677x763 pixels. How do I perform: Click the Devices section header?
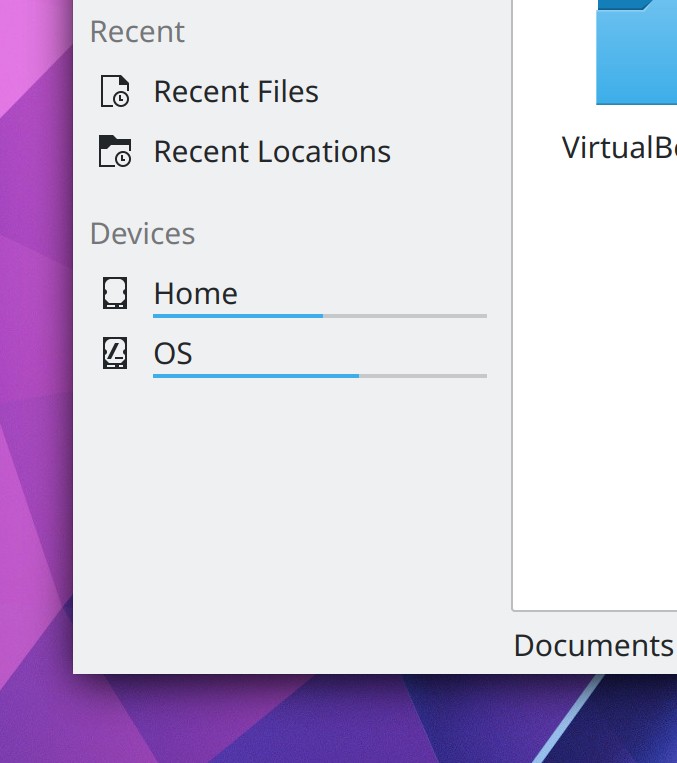click(x=142, y=234)
